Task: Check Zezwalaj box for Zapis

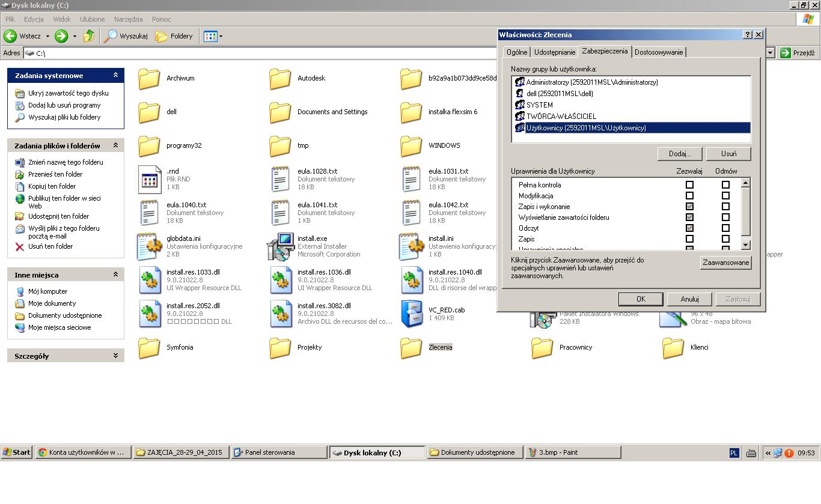Action: pos(689,239)
